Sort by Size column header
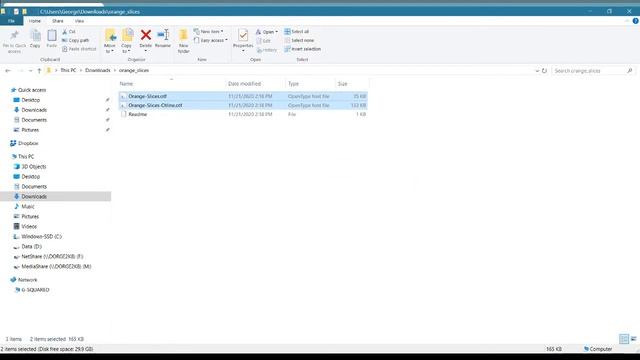The width and height of the screenshot is (640, 360). tap(351, 84)
